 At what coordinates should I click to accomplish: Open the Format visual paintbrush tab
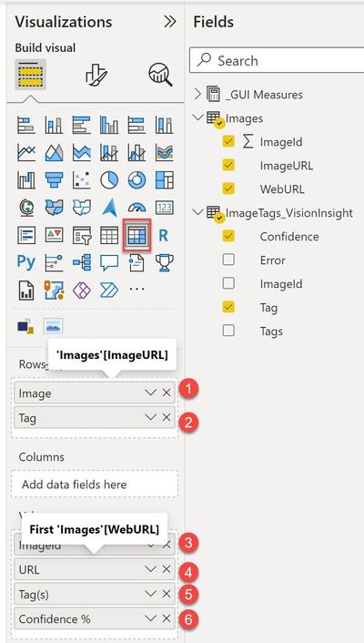(x=96, y=75)
